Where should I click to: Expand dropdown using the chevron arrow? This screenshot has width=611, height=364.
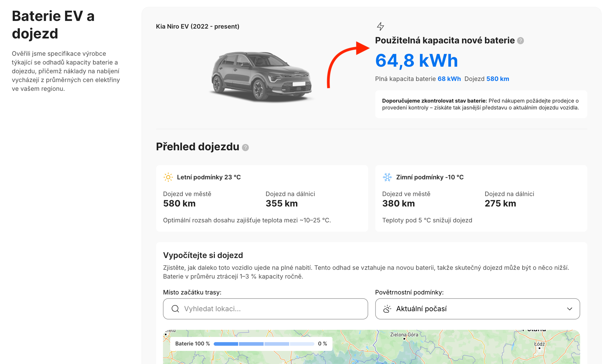[x=569, y=309]
